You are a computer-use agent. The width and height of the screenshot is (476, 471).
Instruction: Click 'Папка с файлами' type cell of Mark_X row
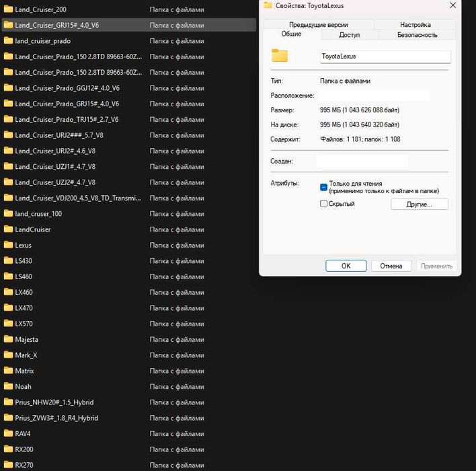tap(177, 355)
